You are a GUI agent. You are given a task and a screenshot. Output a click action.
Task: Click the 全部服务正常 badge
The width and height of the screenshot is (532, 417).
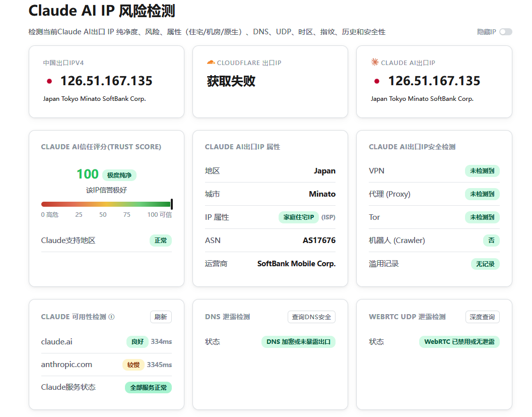point(148,387)
